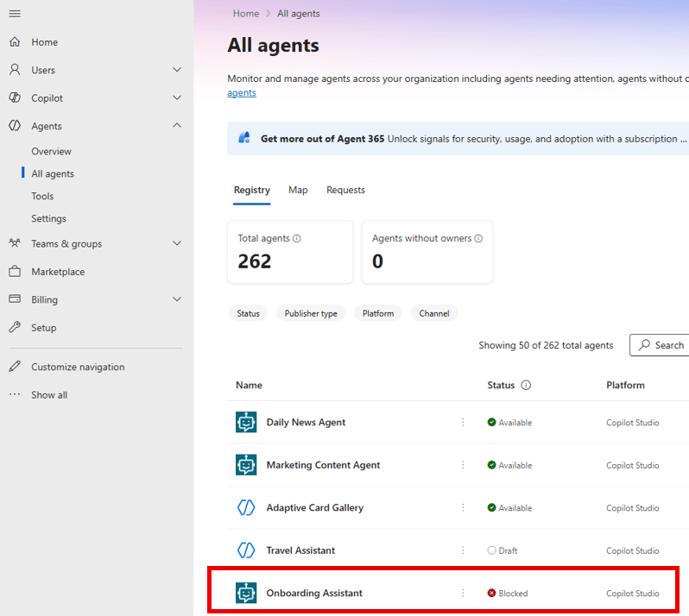Viewport: 689px width, 616px height.
Task: Click Blocked status of Onboarding Assistant
Action: click(508, 593)
